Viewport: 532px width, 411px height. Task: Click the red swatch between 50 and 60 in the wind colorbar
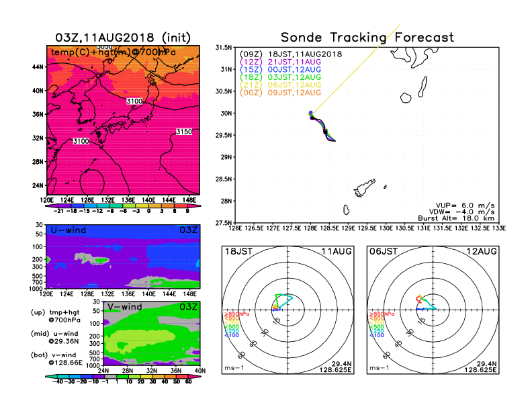(x=182, y=376)
